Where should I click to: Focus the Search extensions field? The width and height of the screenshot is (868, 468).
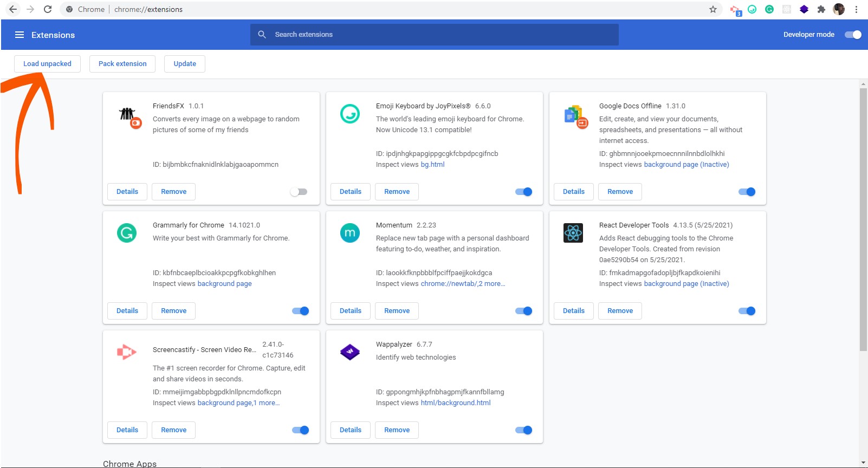click(435, 35)
